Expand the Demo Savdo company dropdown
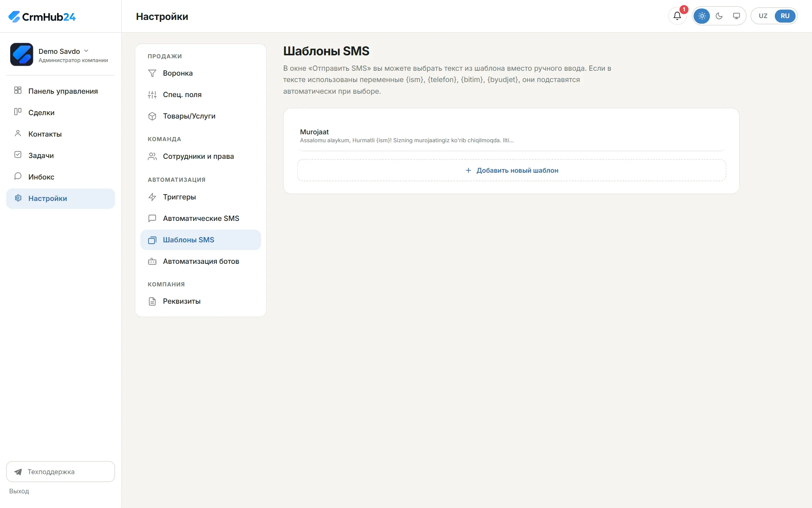 86,51
